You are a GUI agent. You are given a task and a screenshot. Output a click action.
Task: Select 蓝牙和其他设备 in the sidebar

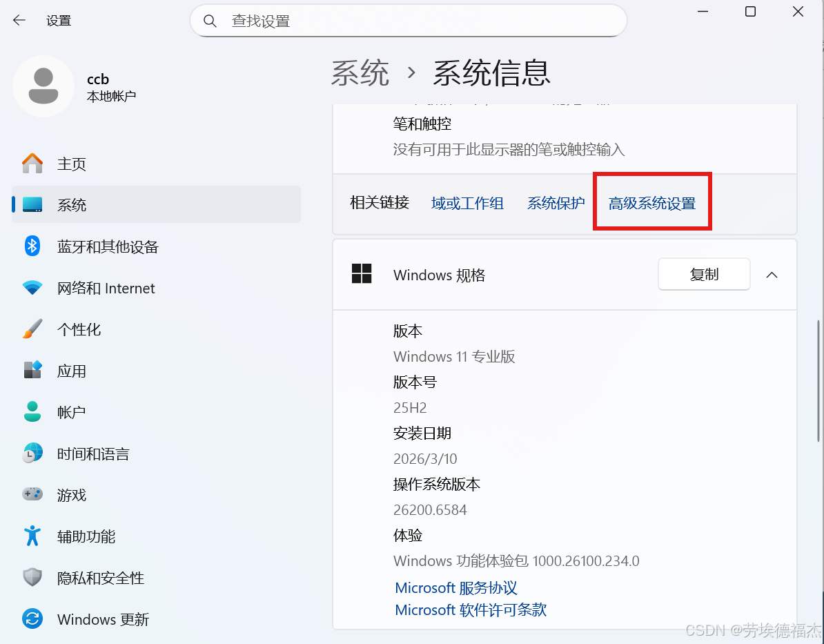pos(156,246)
